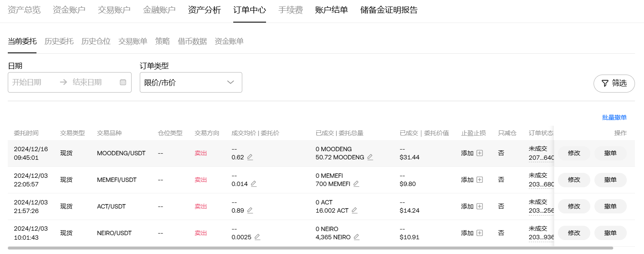Click the edit pencil next to 700 MEMEFI
The width and height of the screenshot is (644, 254).
pos(356,184)
